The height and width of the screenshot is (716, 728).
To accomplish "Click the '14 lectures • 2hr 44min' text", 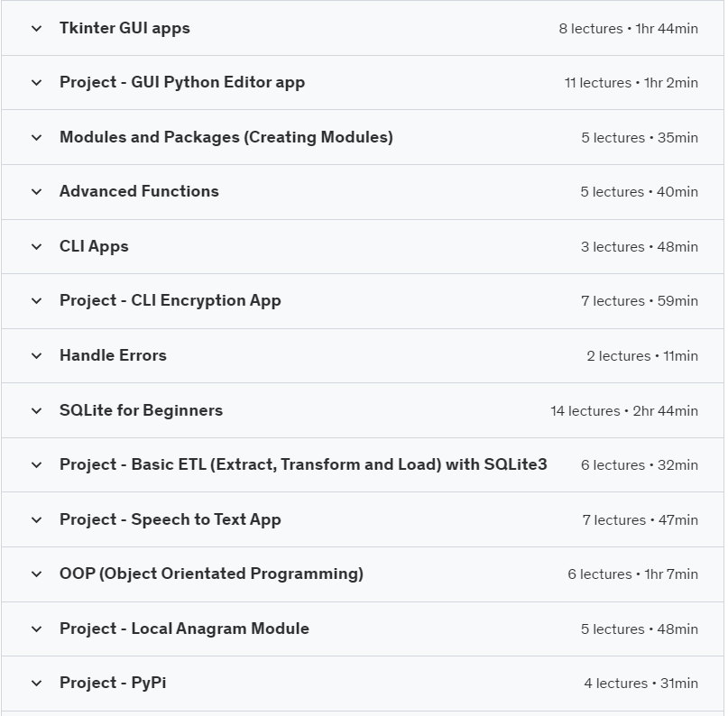I will 624,411.
